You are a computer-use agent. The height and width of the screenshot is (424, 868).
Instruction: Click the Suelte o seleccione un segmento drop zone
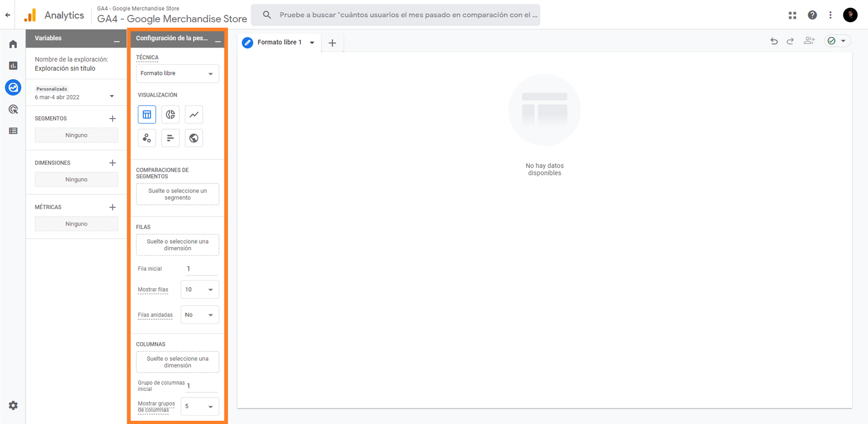[x=177, y=194]
